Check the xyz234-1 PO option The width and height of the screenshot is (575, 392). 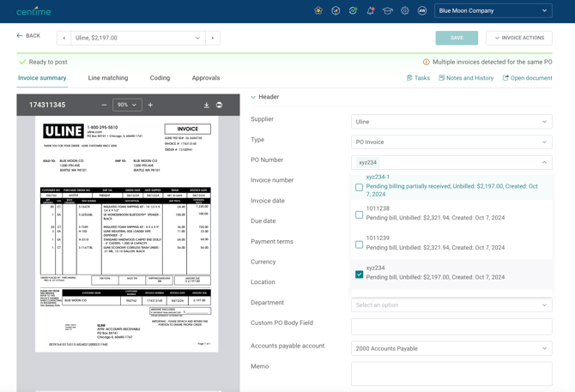pos(360,187)
